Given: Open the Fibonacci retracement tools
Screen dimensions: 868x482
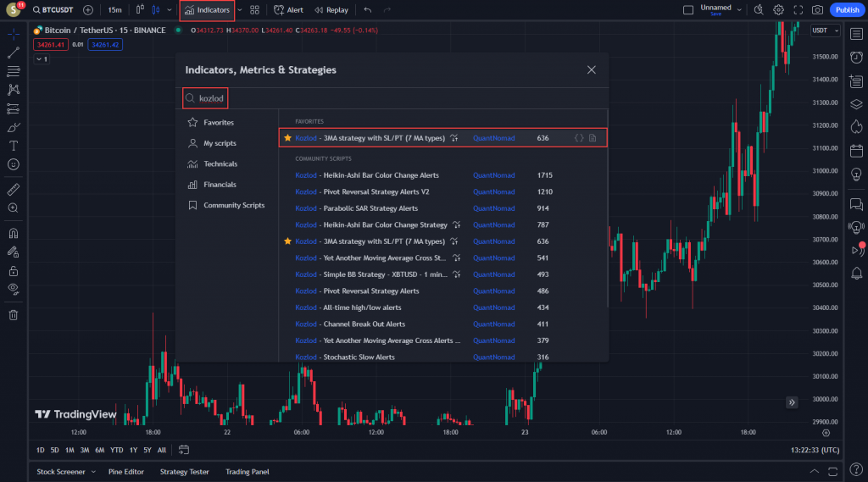Looking at the screenshot, I should pos(14,71).
